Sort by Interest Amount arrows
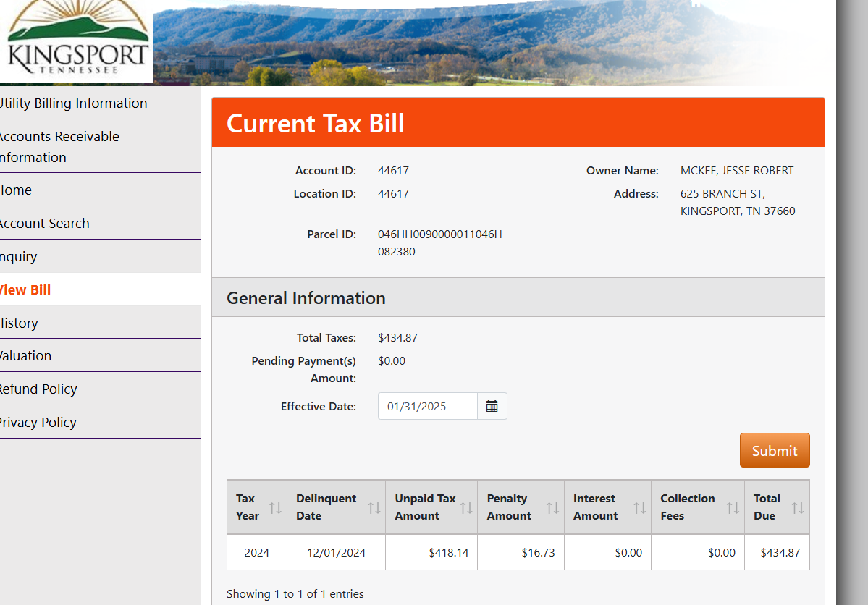This screenshot has width=868, height=605. 640,508
